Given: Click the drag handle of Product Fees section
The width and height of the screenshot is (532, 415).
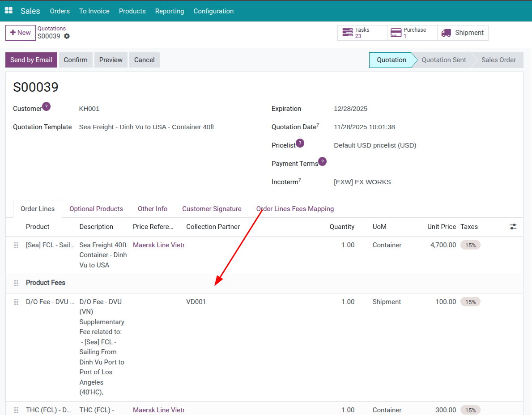Looking at the screenshot, I should point(16,283).
